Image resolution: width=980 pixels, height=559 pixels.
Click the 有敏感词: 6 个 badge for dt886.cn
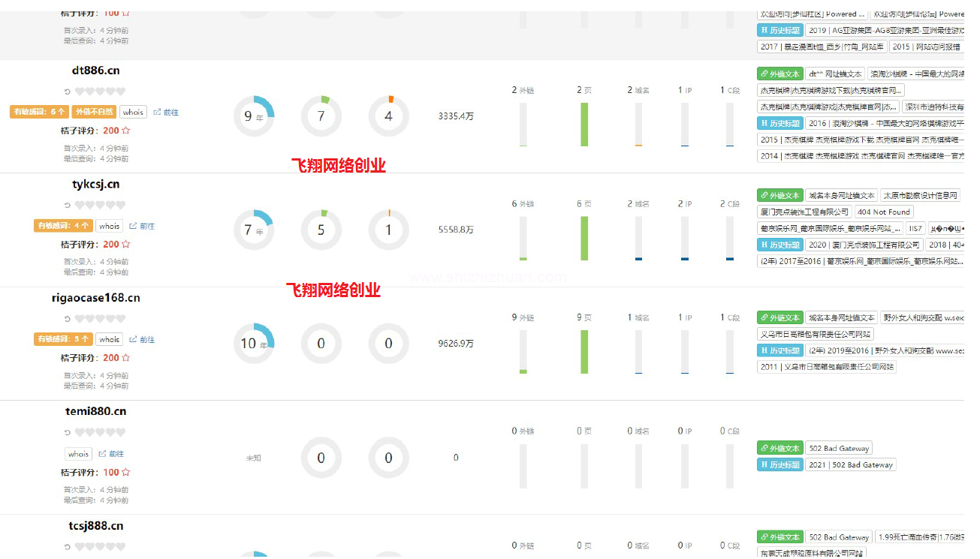(x=38, y=113)
